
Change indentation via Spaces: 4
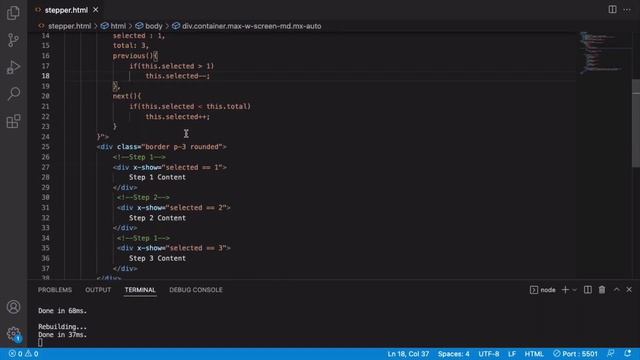click(x=453, y=354)
